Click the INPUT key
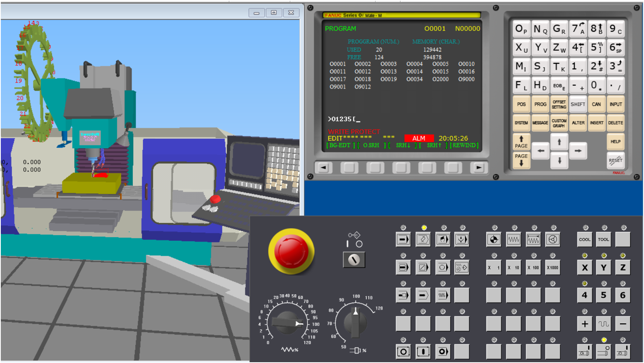Image resolution: width=644 pixels, height=363 pixels. point(616,104)
